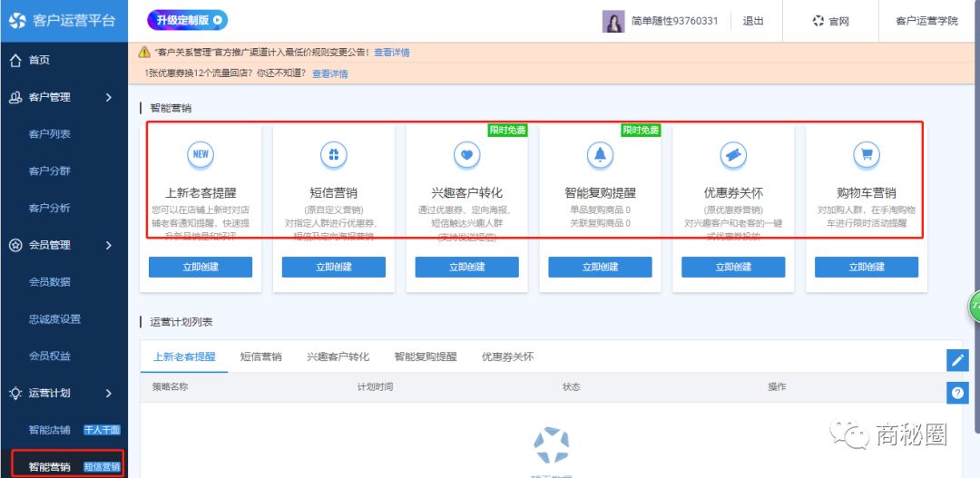Collapse the 会员管理 sidebar section
Viewport: 980px width, 478px height.
(109, 245)
